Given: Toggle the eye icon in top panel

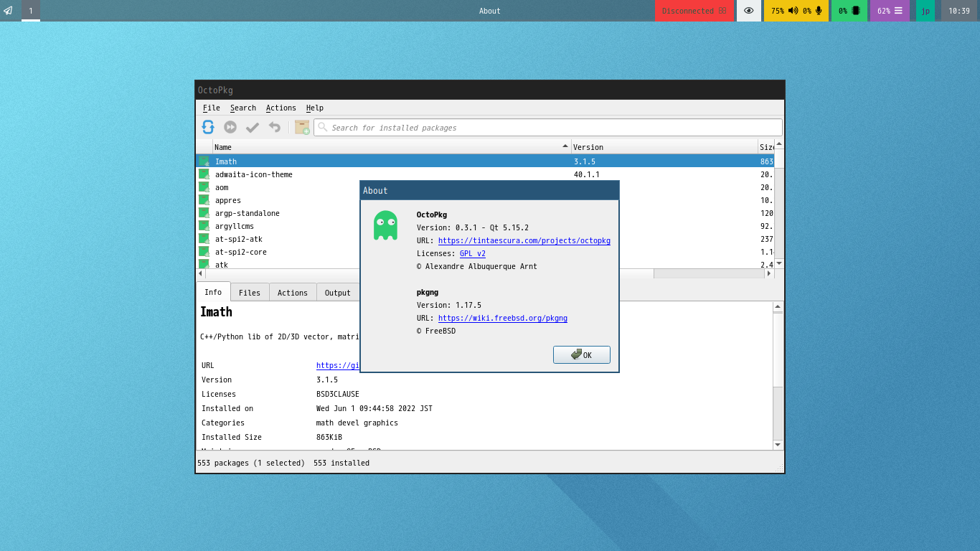Looking at the screenshot, I should [x=749, y=11].
